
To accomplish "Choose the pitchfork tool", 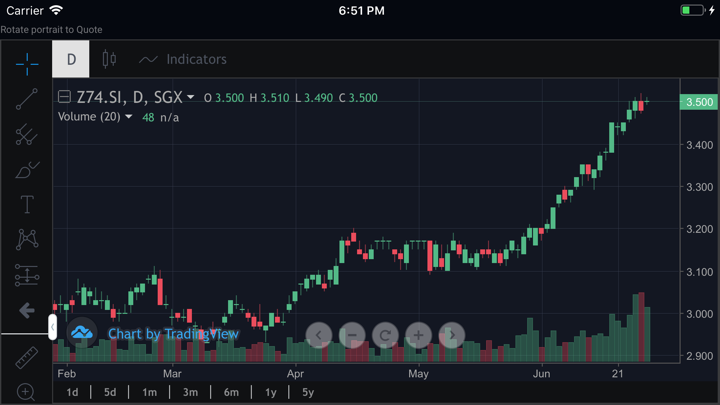I will (x=27, y=134).
